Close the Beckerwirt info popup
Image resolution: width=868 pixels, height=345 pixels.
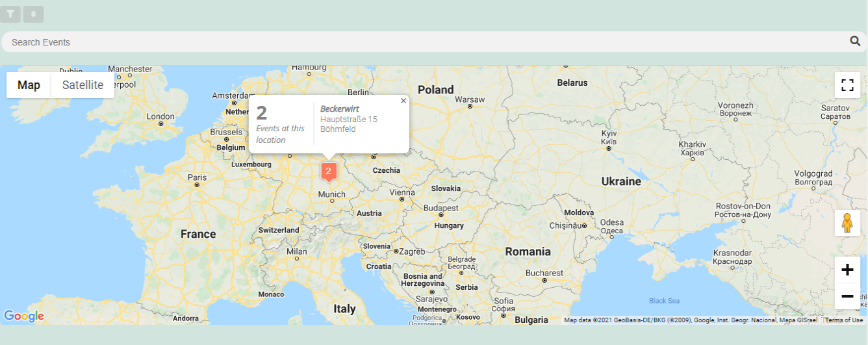(403, 101)
